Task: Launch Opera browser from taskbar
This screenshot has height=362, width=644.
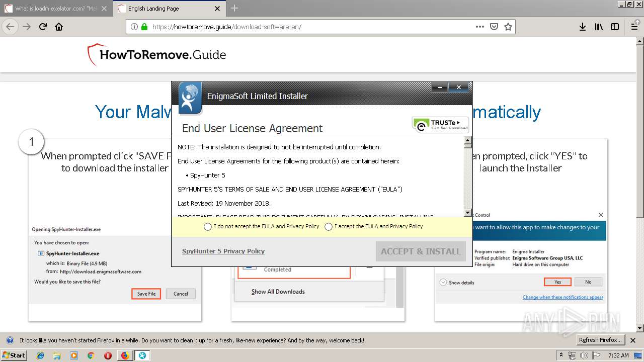Action: coord(108,355)
